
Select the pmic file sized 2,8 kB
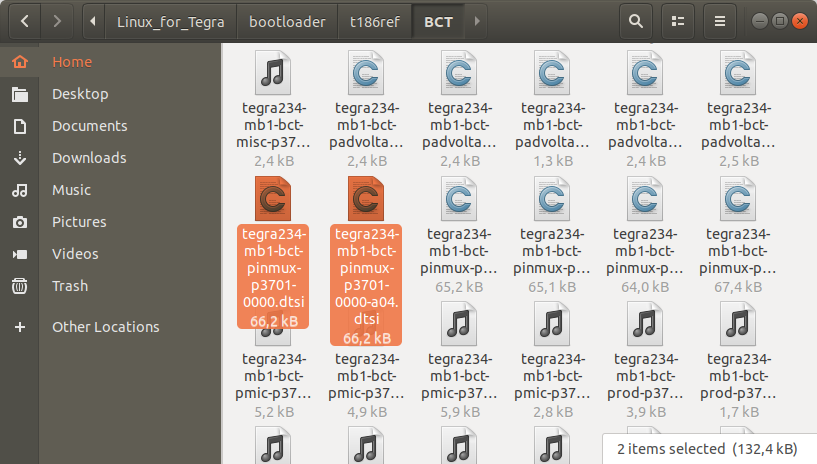552,324
